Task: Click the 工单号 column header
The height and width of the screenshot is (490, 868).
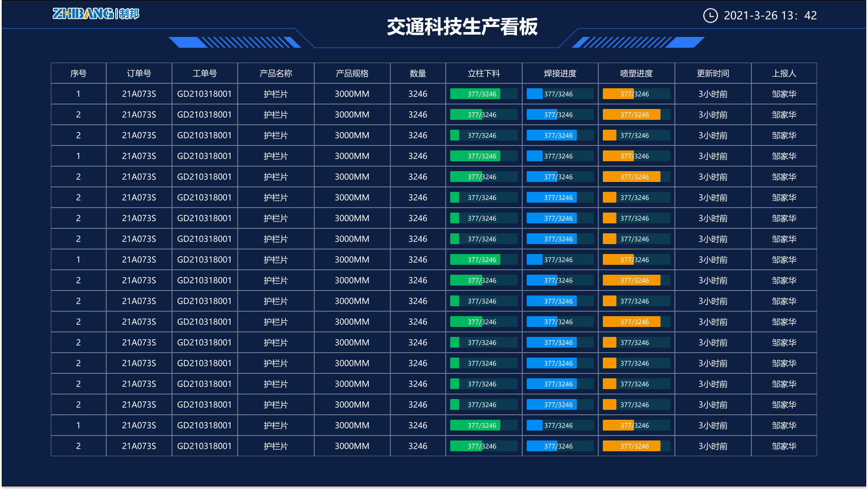Action: pyautogui.click(x=204, y=73)
